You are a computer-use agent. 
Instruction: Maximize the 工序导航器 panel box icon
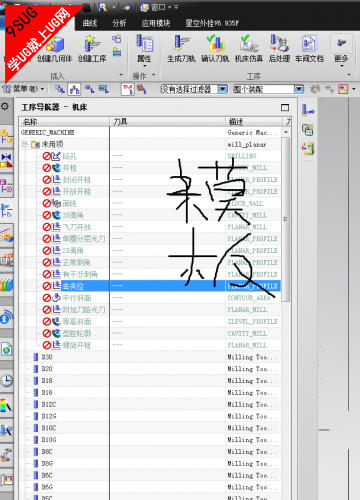[285, 108]
